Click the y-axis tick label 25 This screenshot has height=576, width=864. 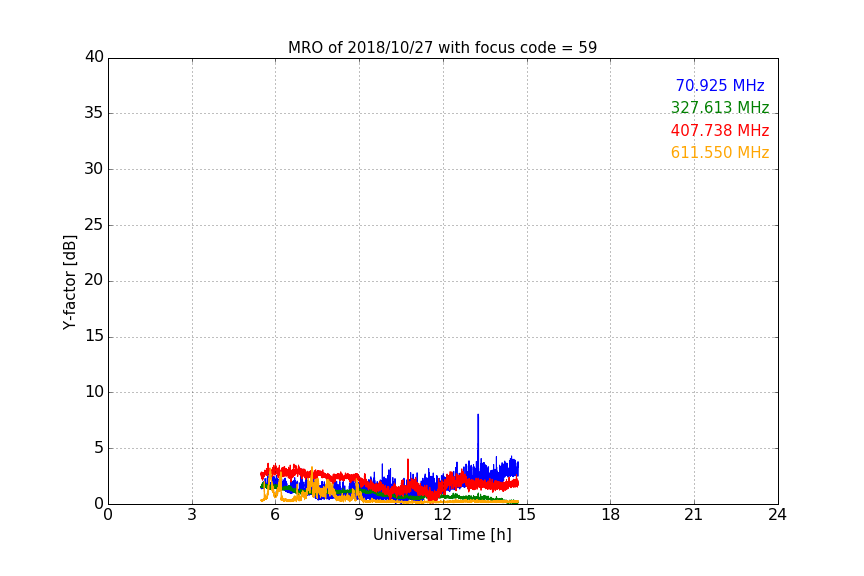pyautogui.click(x=94, y=224)
